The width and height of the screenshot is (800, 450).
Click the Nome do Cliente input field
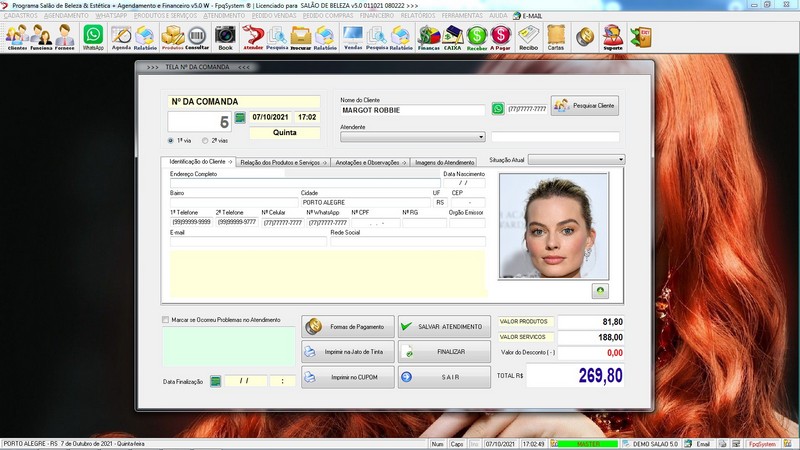coord(412,110)
